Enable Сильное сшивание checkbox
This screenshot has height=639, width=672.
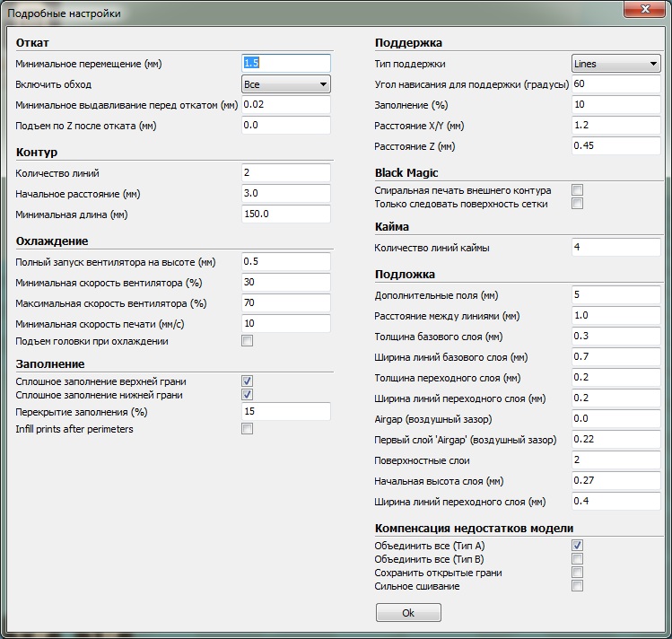[577, 586]
